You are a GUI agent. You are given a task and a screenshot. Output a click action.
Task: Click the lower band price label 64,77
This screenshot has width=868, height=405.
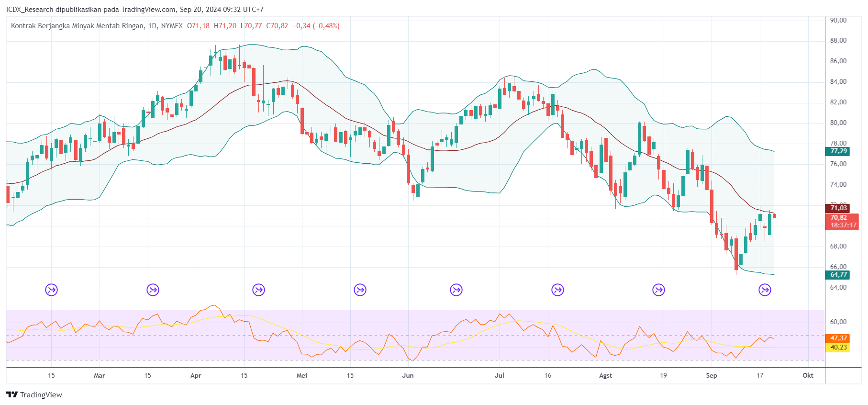(838, 275)
